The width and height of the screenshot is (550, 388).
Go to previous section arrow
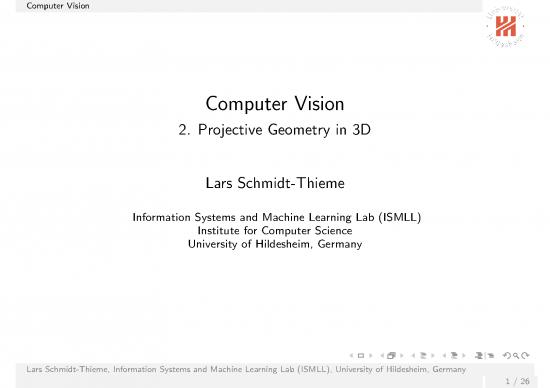[x=444, y=355]
